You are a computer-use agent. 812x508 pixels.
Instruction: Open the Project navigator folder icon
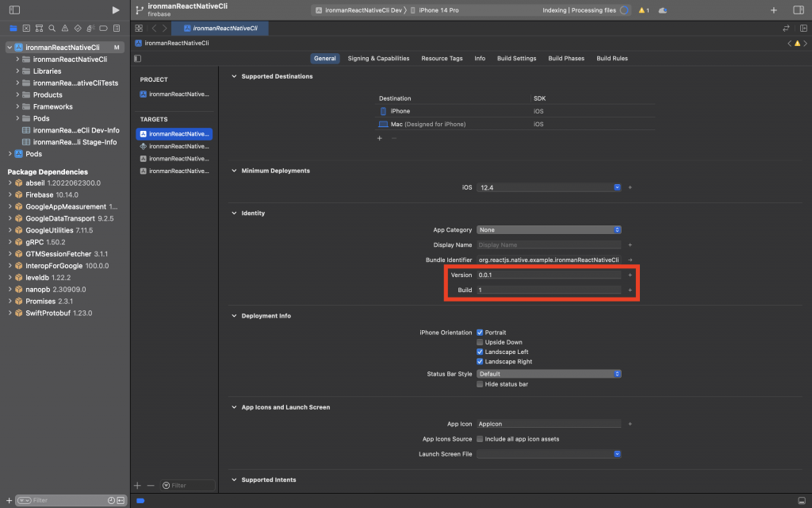[x=13, y=29]
